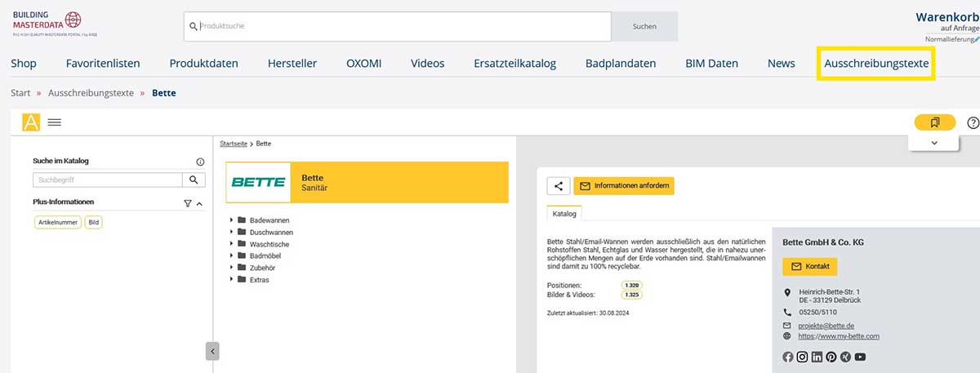Open Bette's LinkedIn page icon
Image resolution: width=980 pixels, height=373 pixels.
pyautogui.click(x=817, y=357)
